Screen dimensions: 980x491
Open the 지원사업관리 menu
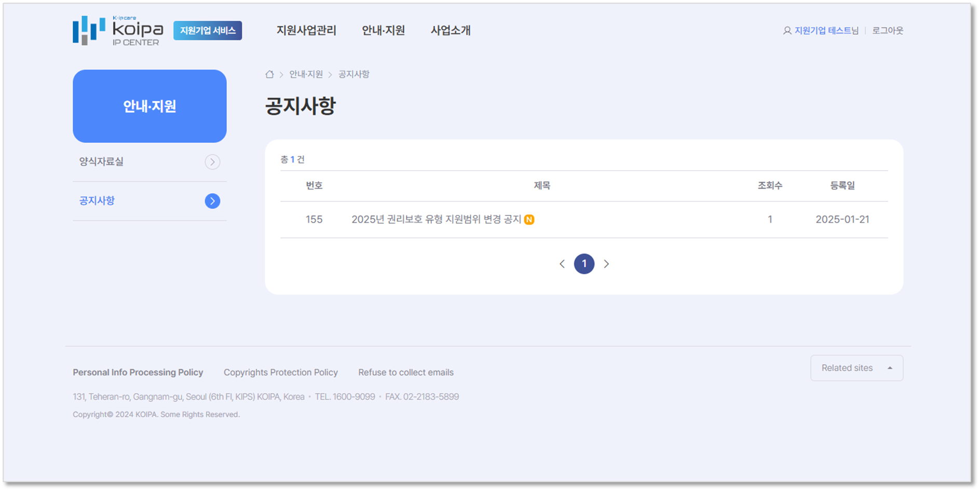[x=306, y=31]
